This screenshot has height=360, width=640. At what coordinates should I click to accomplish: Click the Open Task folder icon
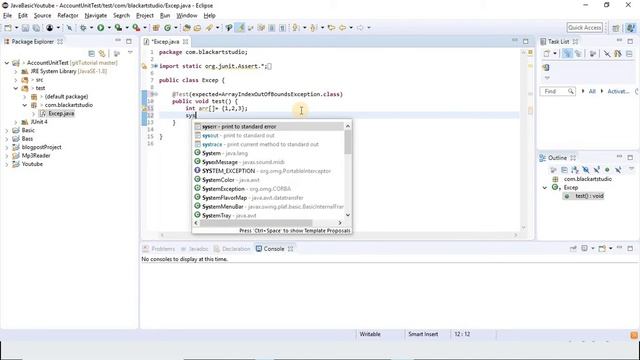coord(198,28)
